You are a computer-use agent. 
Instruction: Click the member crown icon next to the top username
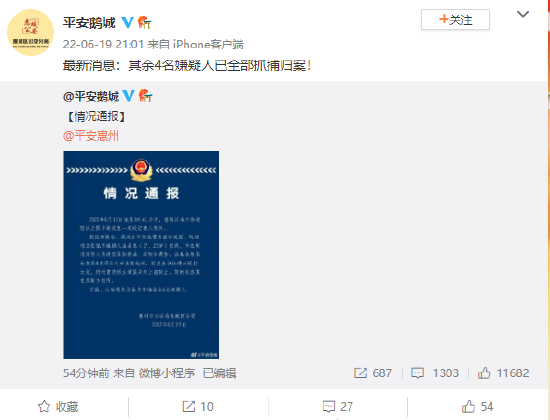144,23
